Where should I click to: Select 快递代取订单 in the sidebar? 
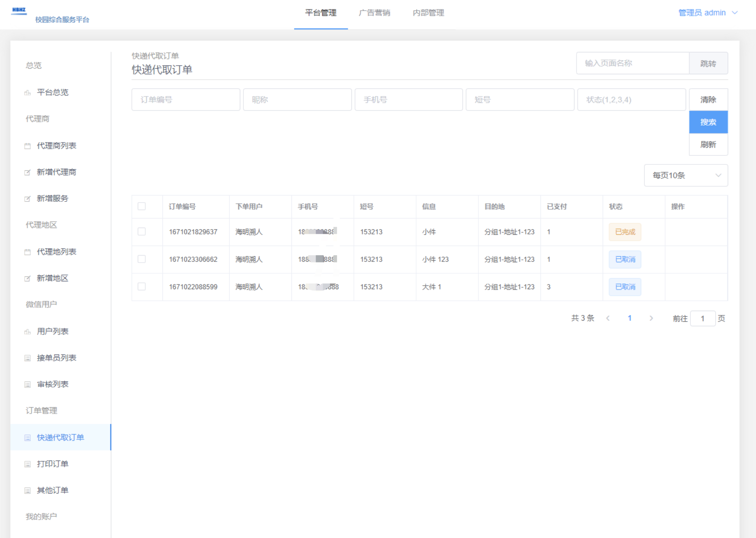coord(61,437)
